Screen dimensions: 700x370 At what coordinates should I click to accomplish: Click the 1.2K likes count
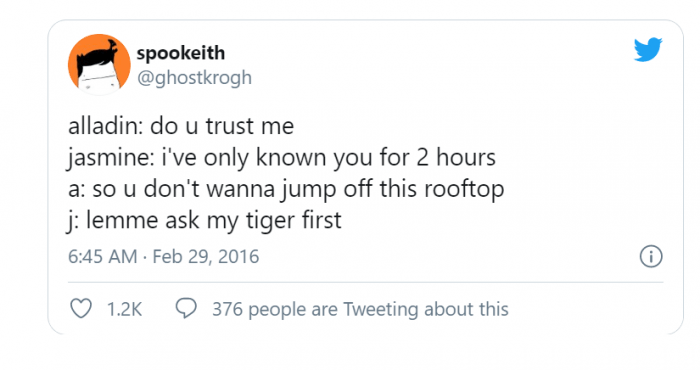point(125,309)
